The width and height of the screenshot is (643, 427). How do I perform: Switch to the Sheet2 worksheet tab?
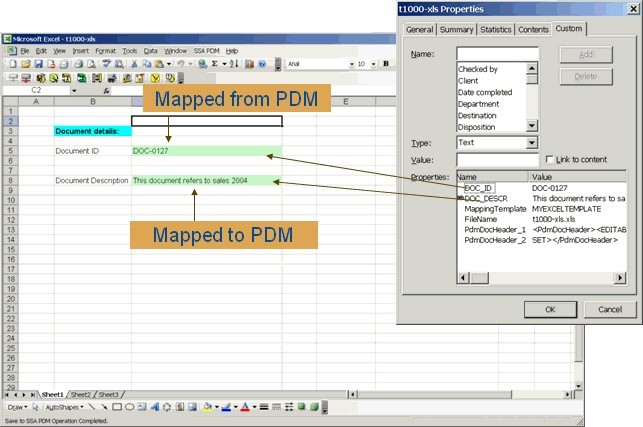[x=81, y=394]
